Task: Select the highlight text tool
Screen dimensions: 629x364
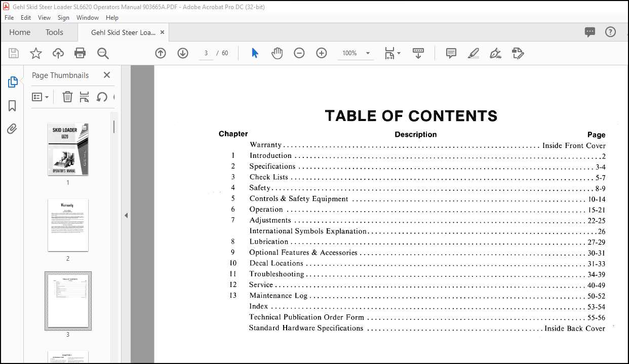Action: point(474,53)
